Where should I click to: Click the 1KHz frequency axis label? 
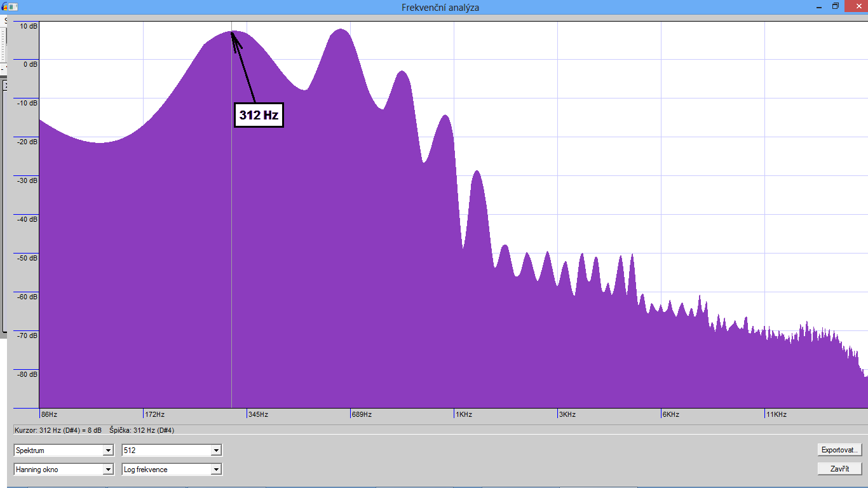(x=463, y=414)
